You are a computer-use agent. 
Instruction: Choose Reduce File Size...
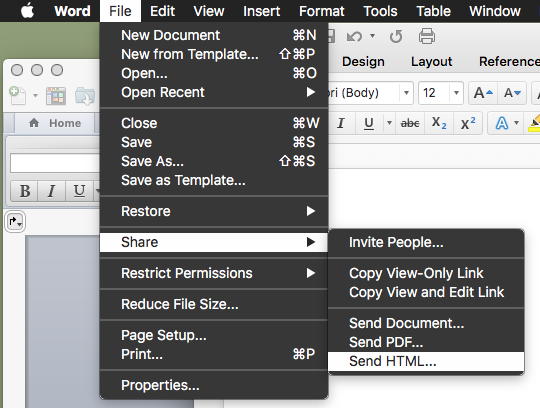point(214,304)
